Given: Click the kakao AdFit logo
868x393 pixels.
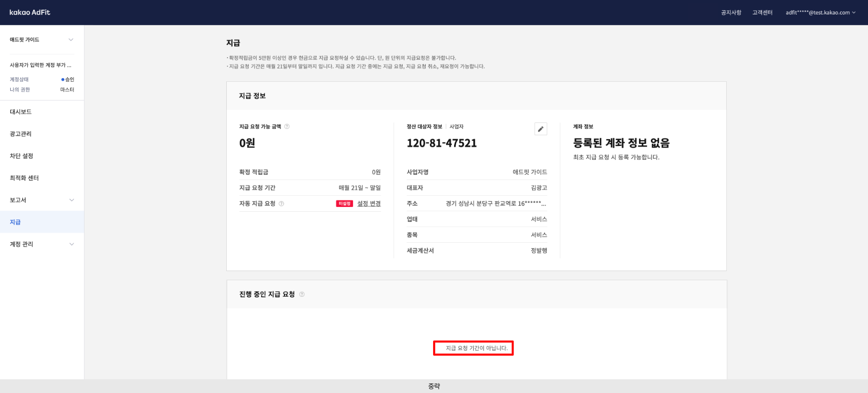Looking at the screenshot, I should pos(30,12).
